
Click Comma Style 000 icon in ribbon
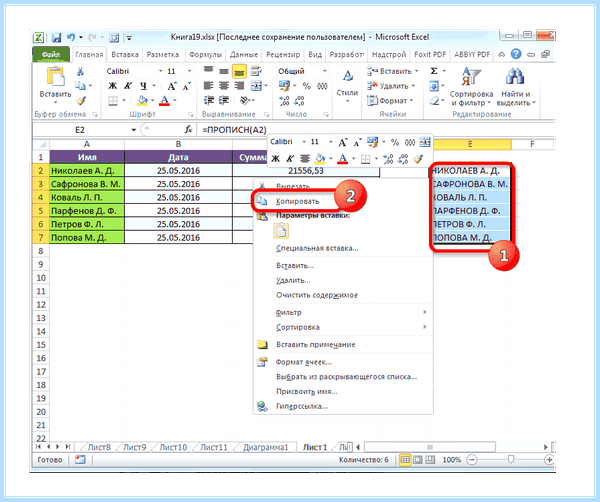tap(322, 86)
